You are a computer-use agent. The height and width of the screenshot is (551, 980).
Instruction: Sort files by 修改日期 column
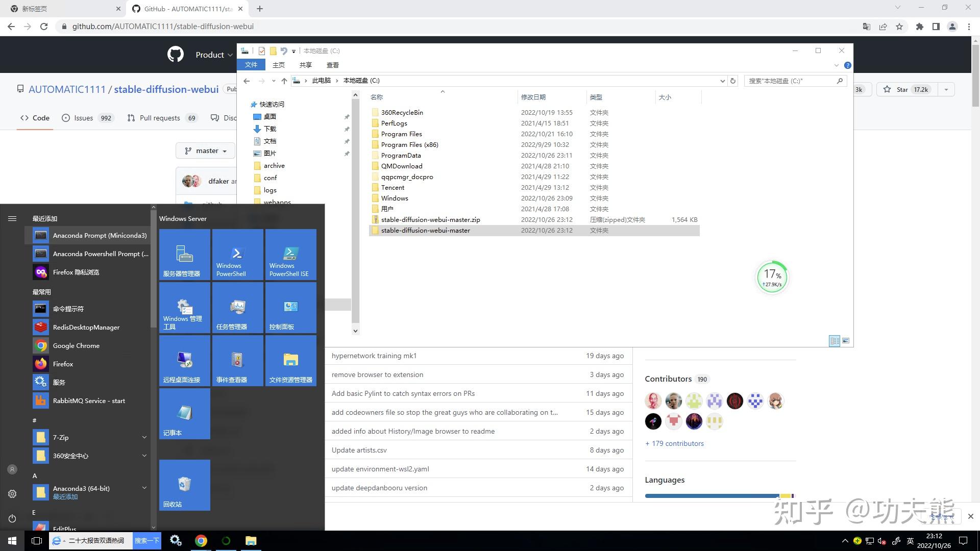552,97
